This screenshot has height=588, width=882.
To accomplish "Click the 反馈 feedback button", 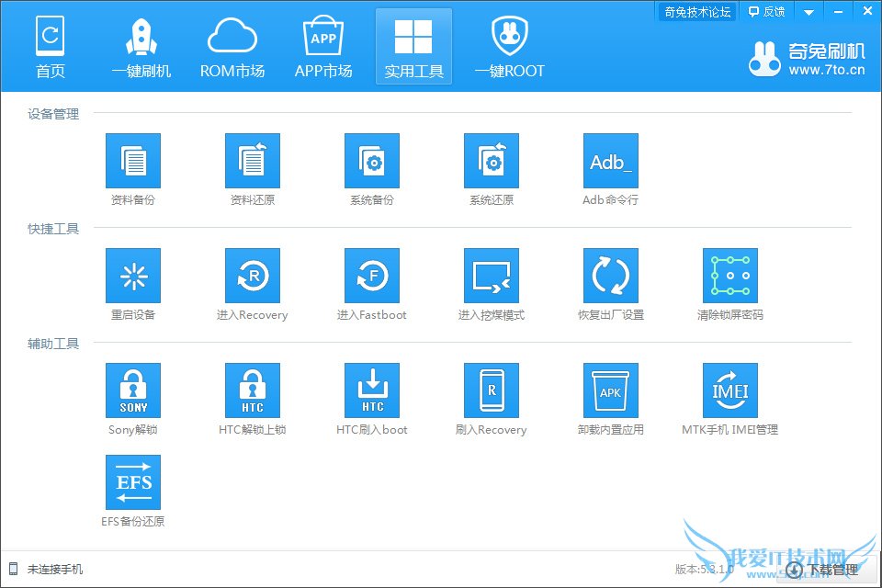I will (766, 12).
